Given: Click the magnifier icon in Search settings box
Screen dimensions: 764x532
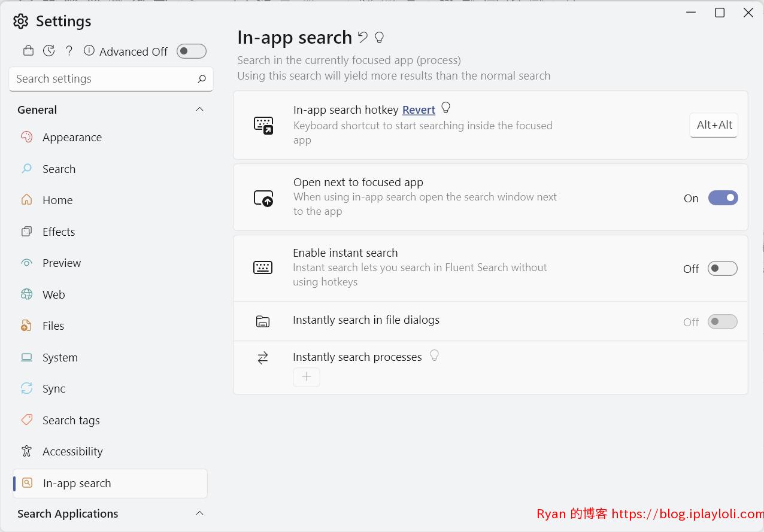Looking at the screenshot, I should [x=202, y=78].
